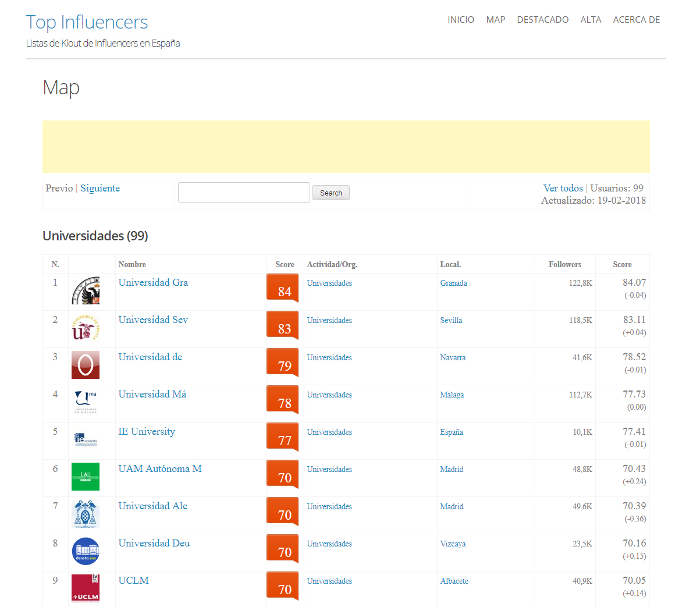The image size is (700, 607).
Task: Click the Universidad de Navarra red logo
Action: [86, 365]
